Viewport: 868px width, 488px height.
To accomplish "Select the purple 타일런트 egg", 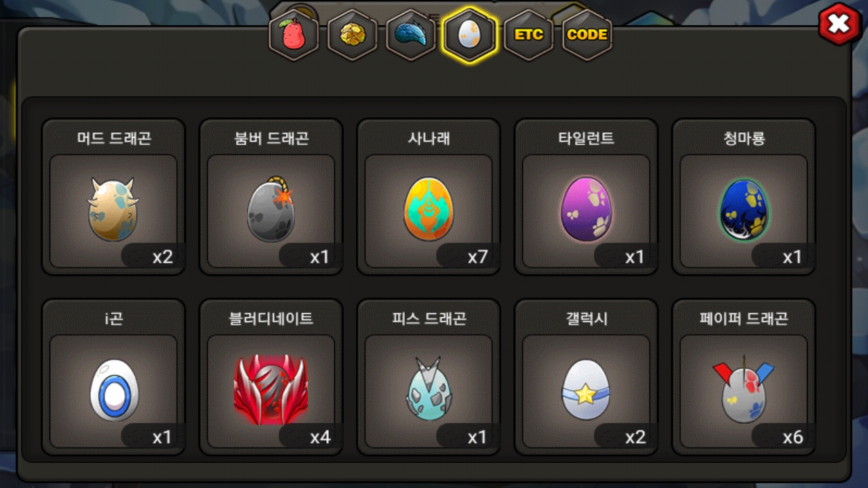I will click(x=586, y=210).
